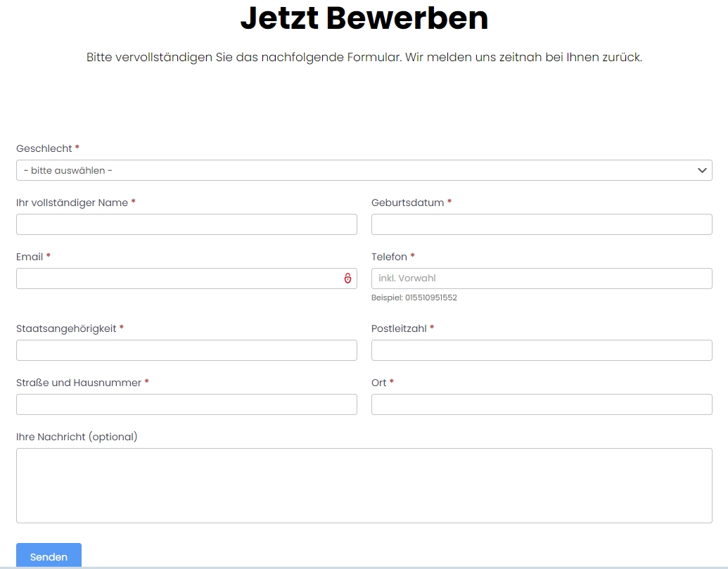
Task: Click the 'Bitte vervollständigen Sie' instruction sentence
Action: [364, 57]
